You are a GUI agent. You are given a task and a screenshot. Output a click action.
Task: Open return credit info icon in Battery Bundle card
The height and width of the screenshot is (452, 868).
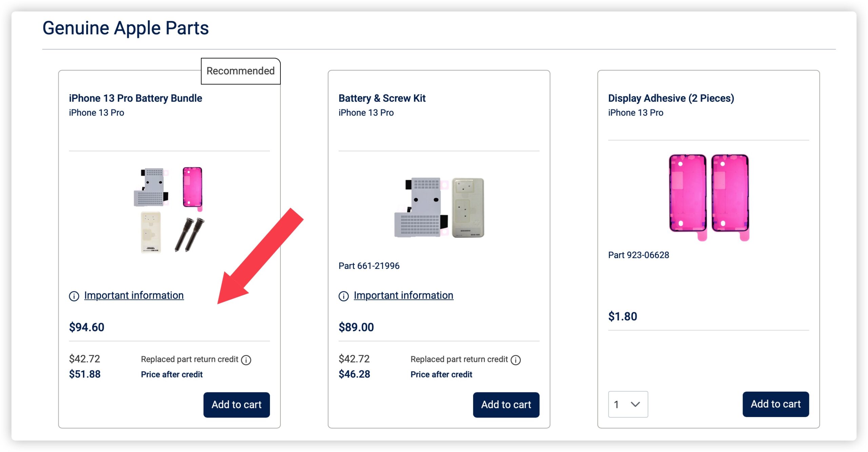coord(246,360)
